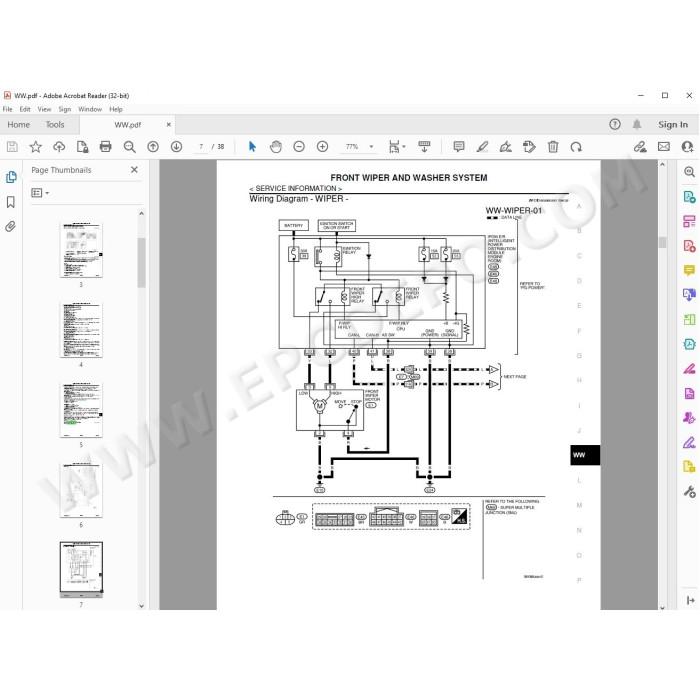Open the More Tools wrench icon
The height and width of the screenshot is (700, 700).
689,492
